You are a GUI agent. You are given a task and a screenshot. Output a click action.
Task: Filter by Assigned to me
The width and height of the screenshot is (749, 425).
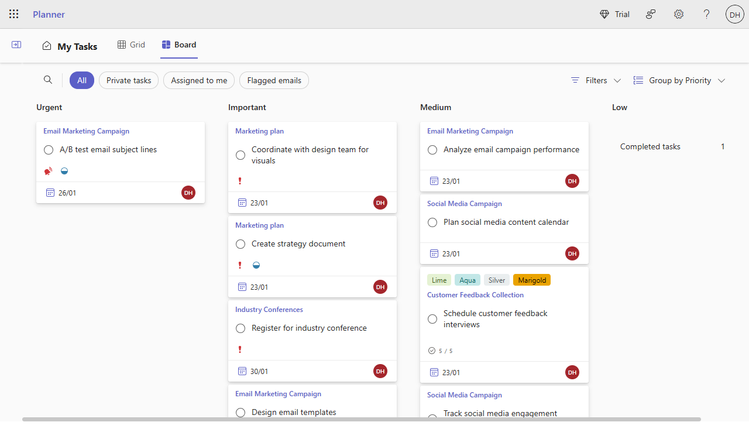(199, 80)
